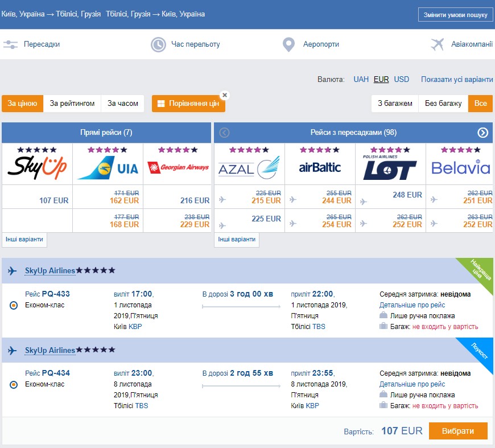Open the Прямі рейси (7) tab
This screenshot has width=495, height=448.
point(106,133)
